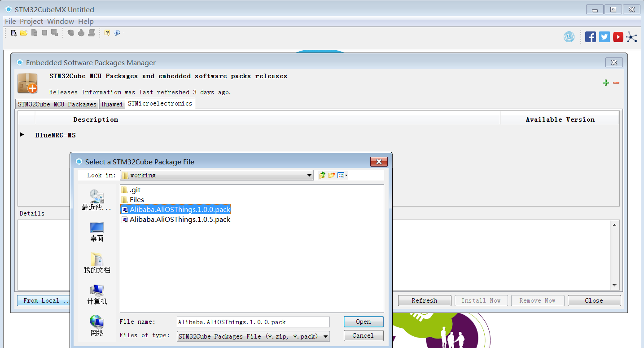Screen dimensions: 644x348
Task: Switch to the Huawei tab
Action: pos(112,104)
